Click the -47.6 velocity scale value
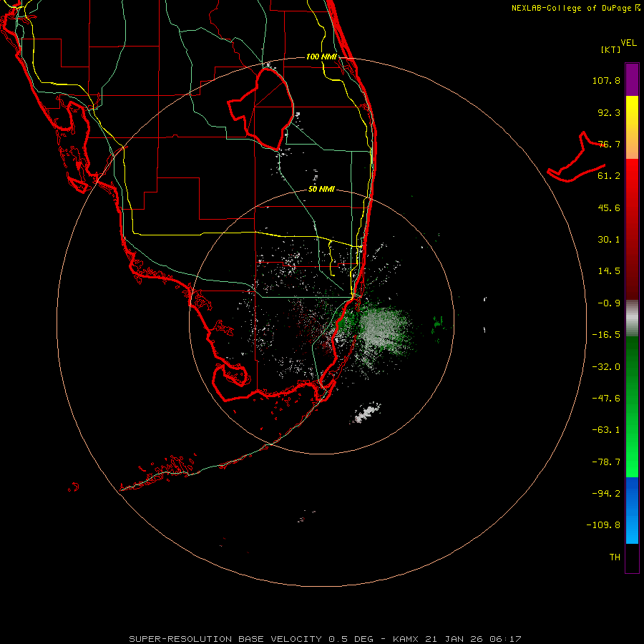644x644 pixels. 606,399
